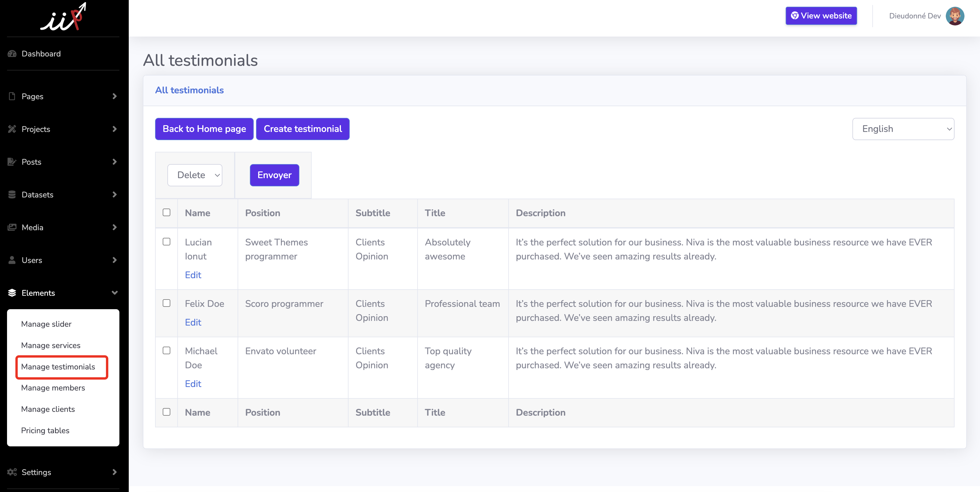Open Manage members in the sidebar
Viewport: 980px width, 492px height.
point(53,388)
